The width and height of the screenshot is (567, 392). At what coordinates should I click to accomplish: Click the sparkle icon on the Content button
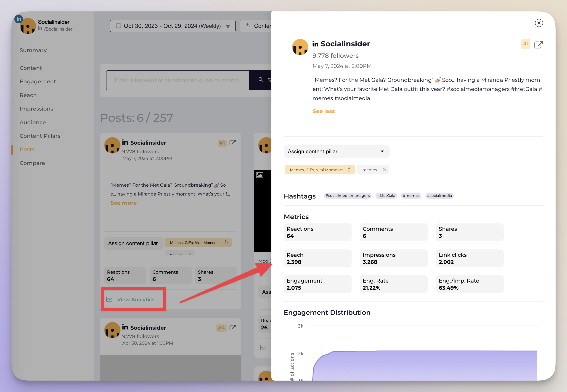point(248,26)
